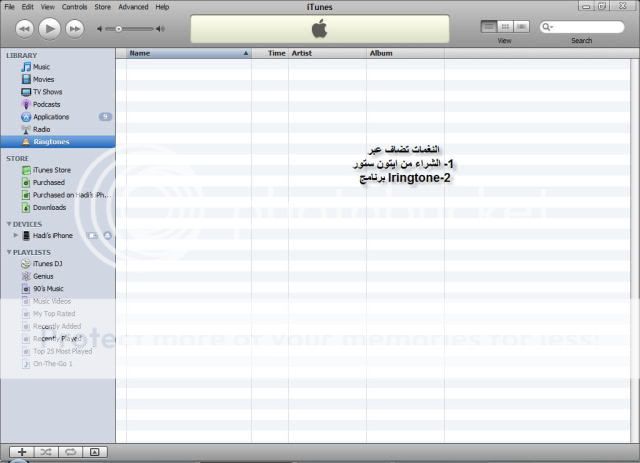Open the Downloads icon
The width and height of the screenshot is (640, 463).
(x=26, y=207)
